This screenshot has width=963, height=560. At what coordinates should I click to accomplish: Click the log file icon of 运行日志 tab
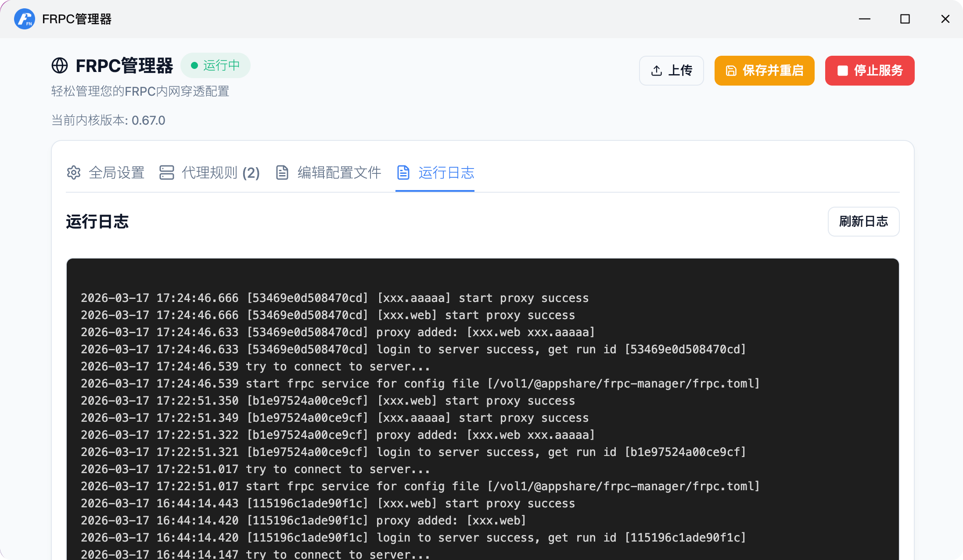tap(403, 172)
